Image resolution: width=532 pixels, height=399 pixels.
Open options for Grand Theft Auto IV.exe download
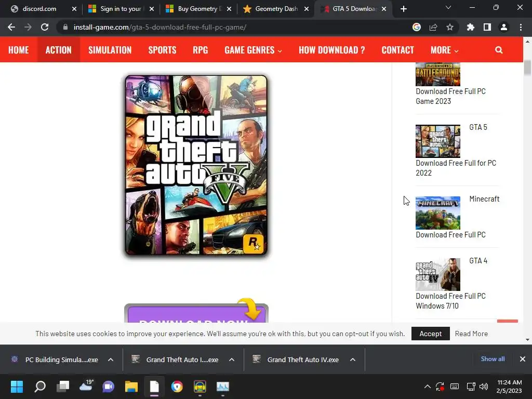coord(353,360)
